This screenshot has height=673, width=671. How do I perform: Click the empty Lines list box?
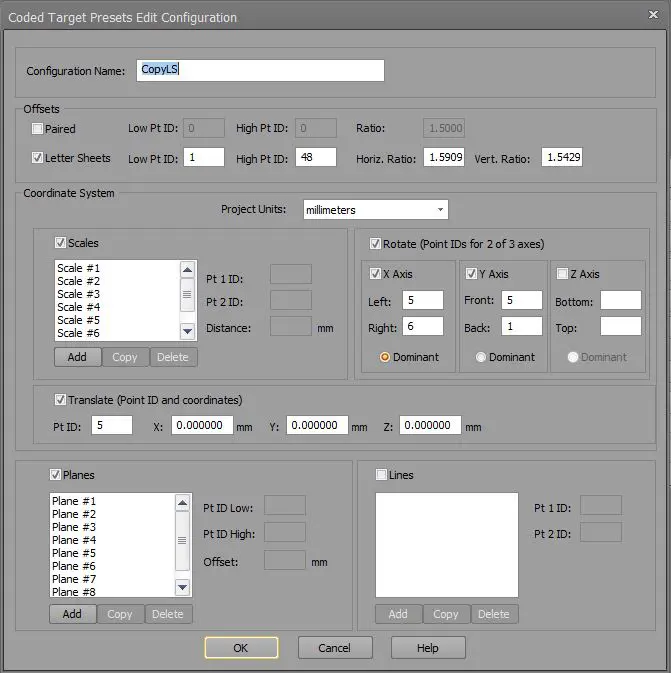(x=446, y=545)
